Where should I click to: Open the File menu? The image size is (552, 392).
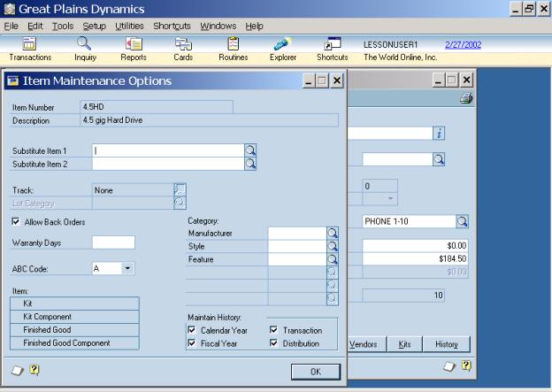tap(11, 26)
